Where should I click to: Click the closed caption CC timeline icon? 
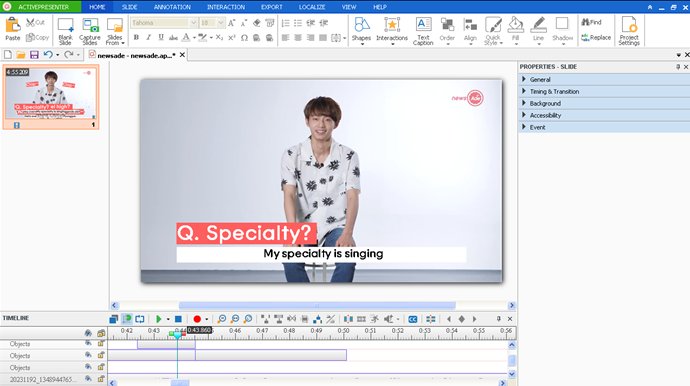(412, 319)
